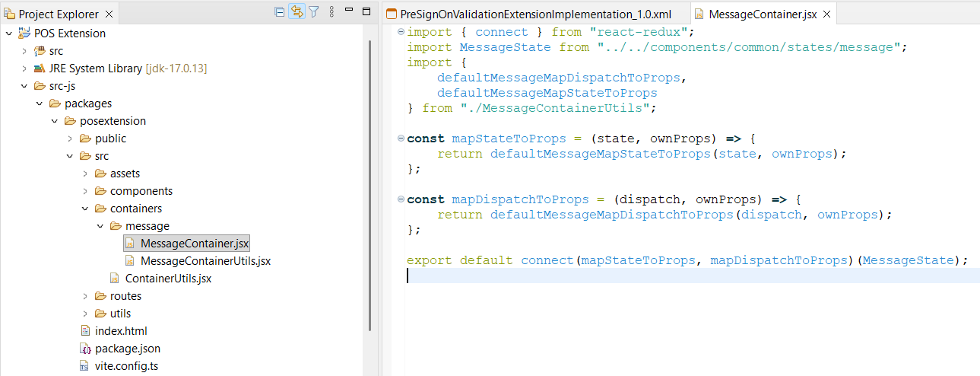This screenshot has width=980, height=376.
Task: Click the MessageContainerUtils.jsx file icon
Action: tap(130, 261)
